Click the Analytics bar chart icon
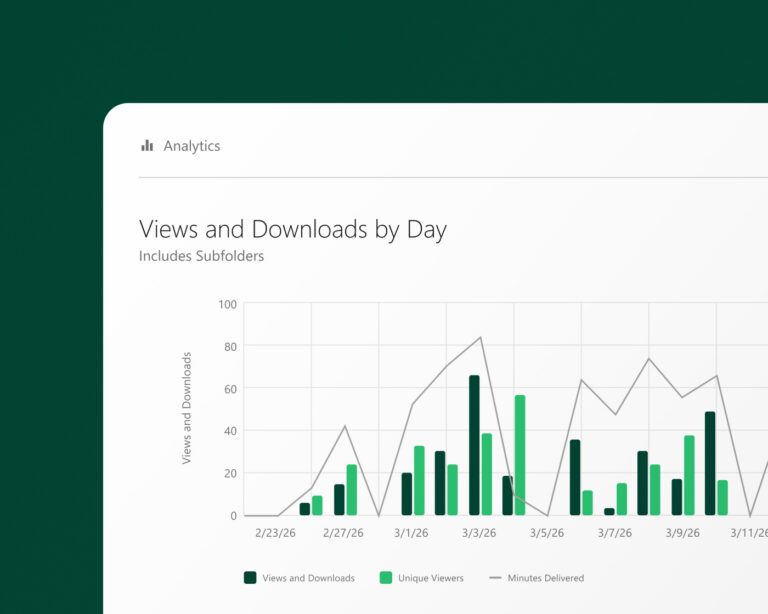 [x=147, y=145]
